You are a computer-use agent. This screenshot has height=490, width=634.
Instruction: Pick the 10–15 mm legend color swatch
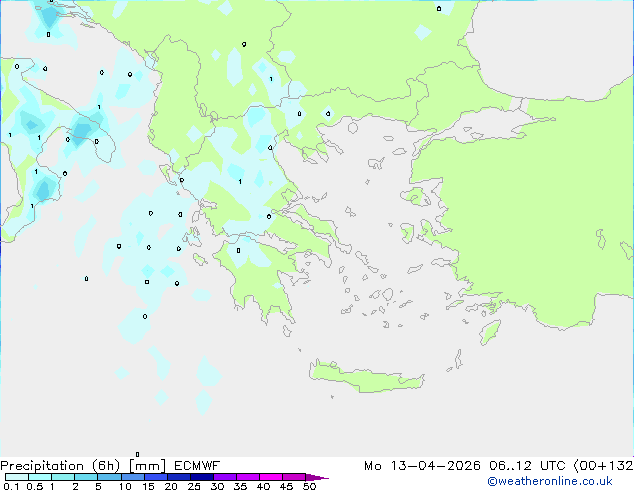point(132,477)
